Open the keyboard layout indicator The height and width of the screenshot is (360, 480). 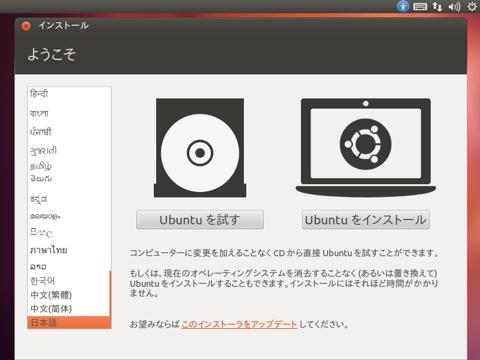[x=420, y=6]
